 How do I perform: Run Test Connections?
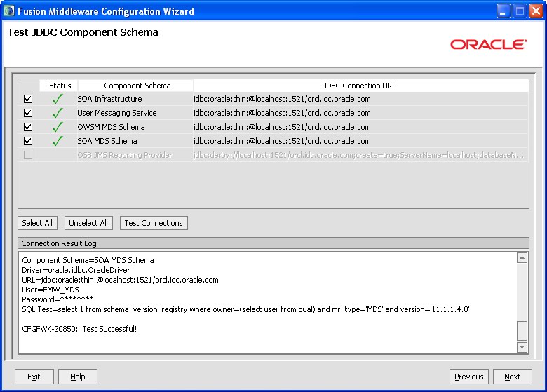pyautogui.click(x=154, y=223)
